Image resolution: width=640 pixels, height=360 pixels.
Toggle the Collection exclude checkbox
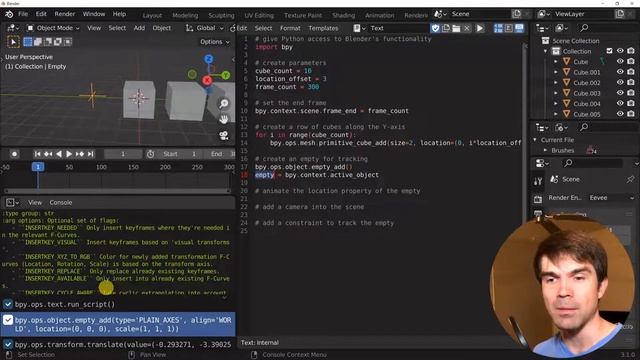609,51
